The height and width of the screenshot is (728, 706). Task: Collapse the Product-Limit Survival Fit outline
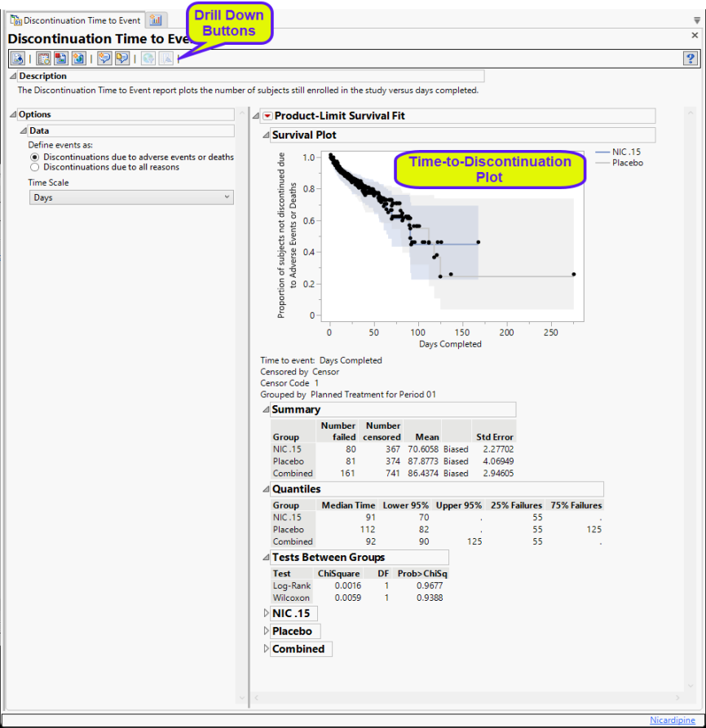coord(256,116)
